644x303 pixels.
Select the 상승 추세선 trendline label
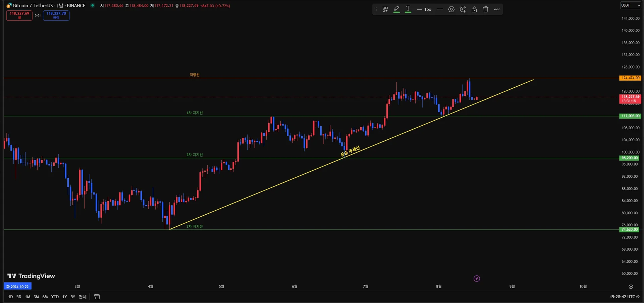(x=350, y=151)
